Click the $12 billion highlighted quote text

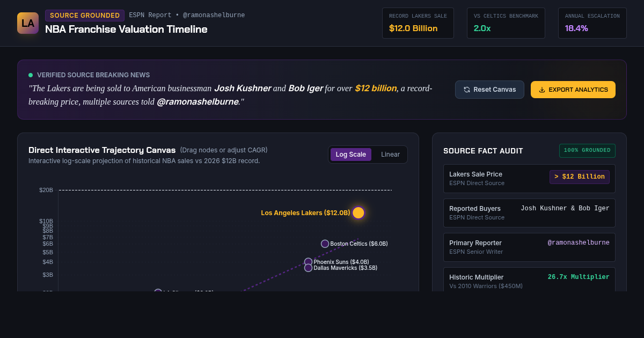pyautogui.click(x=376, y=89)
